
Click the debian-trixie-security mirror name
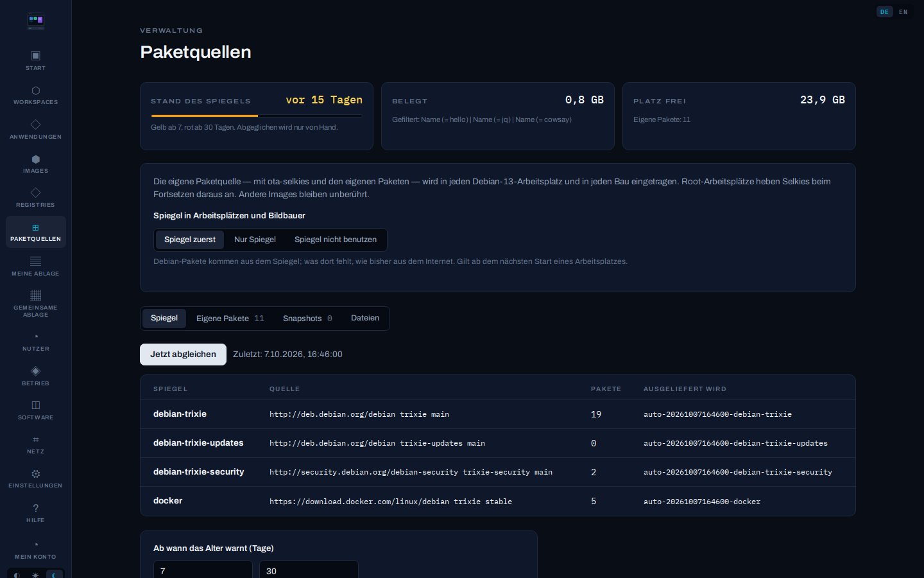pyautogui.click(x=199, y=472)
